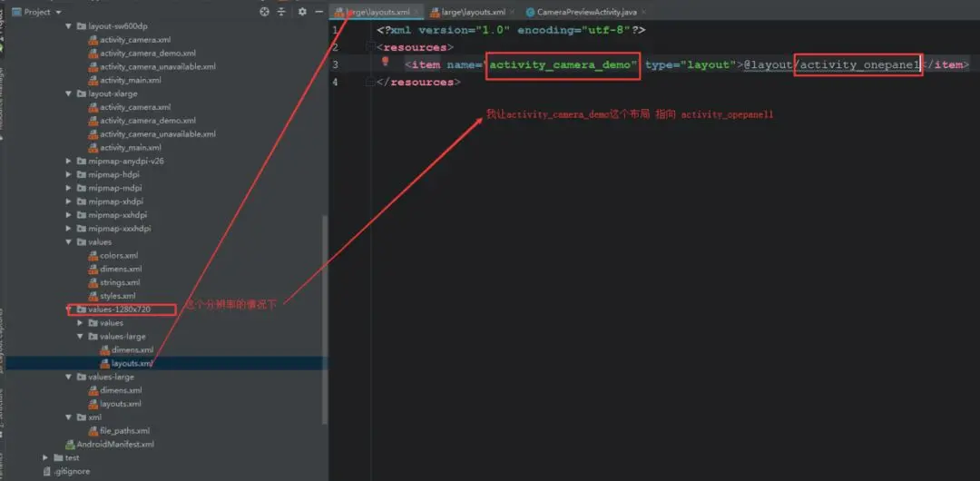Expand the mipmap-anydpi-v26 folder arrow
This screenshot has height=481, width=980.
coord(69,161)
